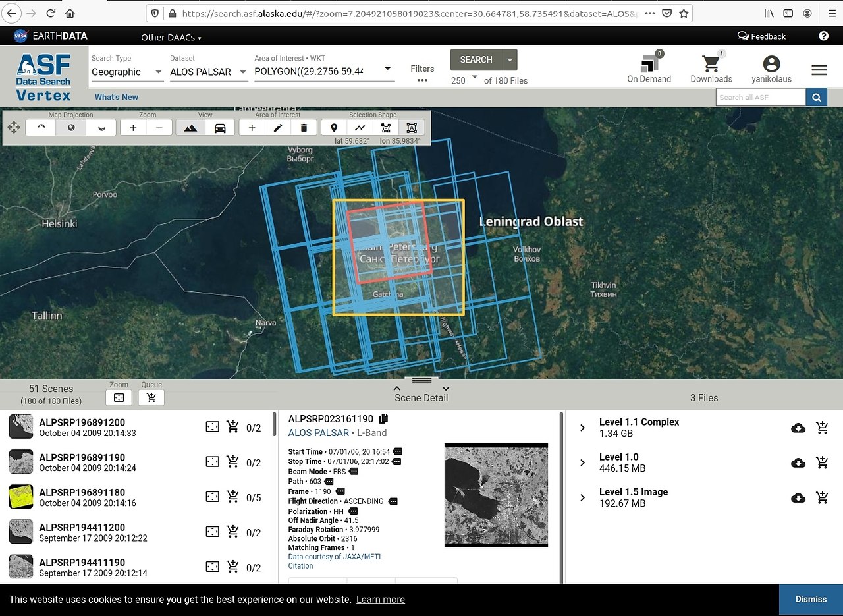Click NASA Earthdata logo
Viewport: 843px width, 616px height.
pyautogui.click(x=51, y=36)
